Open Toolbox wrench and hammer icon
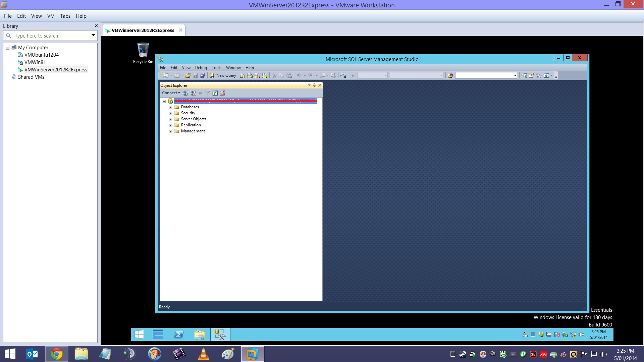The image size is (644, 362). 539,75
